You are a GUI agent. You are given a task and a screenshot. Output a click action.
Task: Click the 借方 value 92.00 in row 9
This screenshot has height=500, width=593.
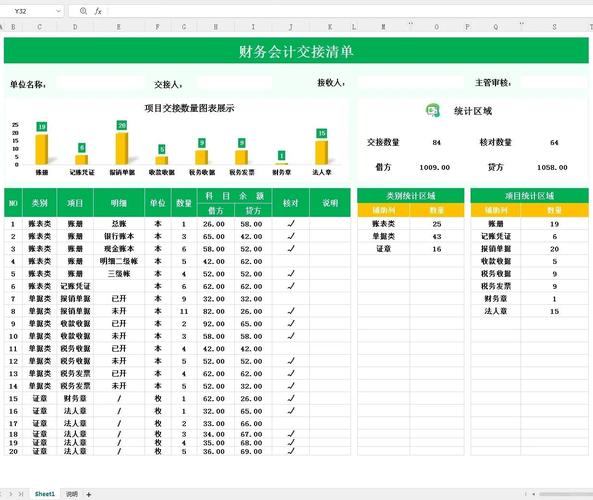click(214, 324)
